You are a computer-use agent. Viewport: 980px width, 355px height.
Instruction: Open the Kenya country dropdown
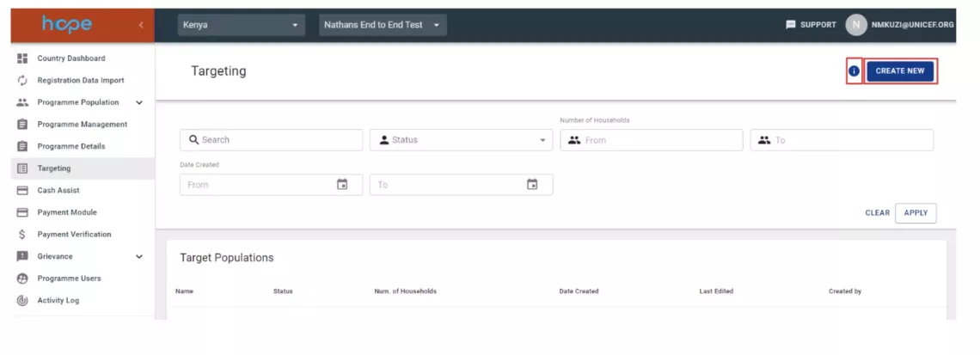pos(242,25)
